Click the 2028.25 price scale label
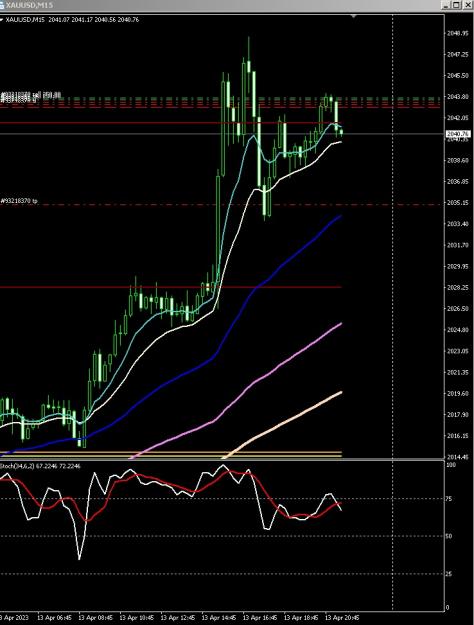This screenshot has width=474, height=625. (x=457, y=287)
